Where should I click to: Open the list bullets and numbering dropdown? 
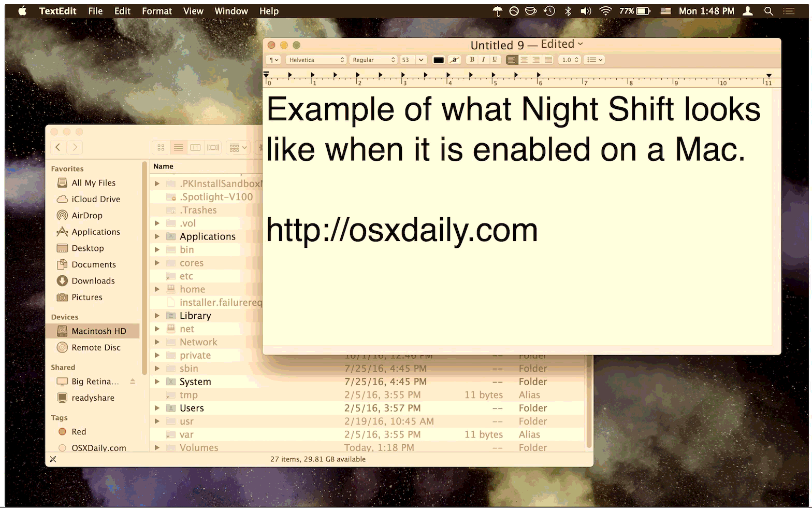594,60
